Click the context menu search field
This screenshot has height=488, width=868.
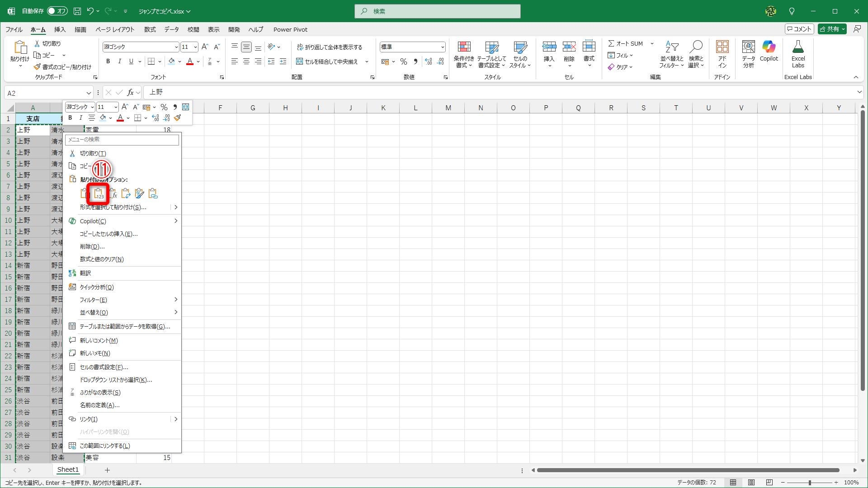click(x=122, y=140)
